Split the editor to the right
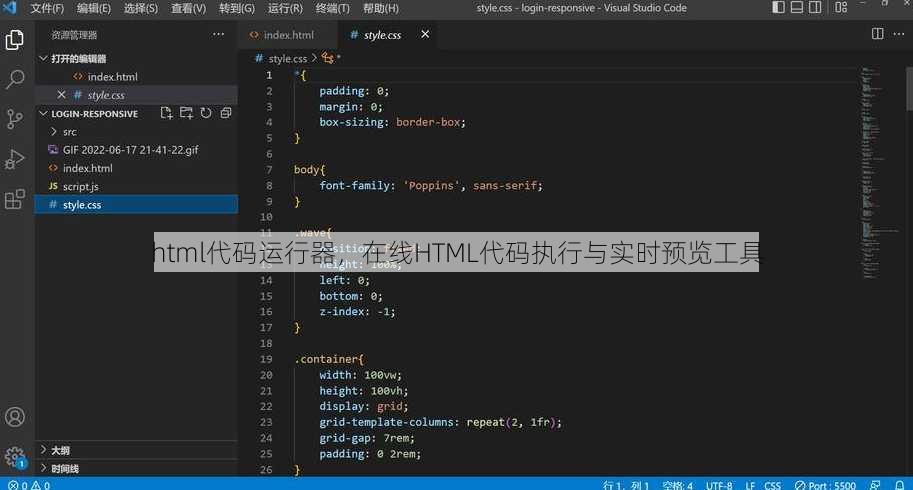Image resolution: width=913 pixels, height=490 pixels. click(877, 34)
